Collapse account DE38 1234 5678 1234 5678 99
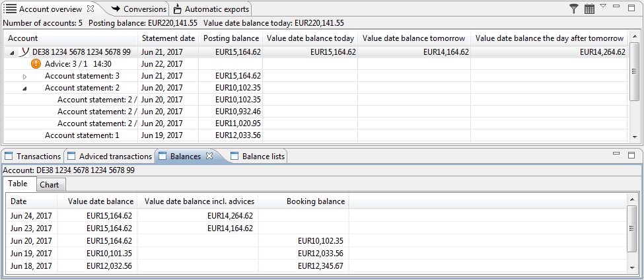Image resolution: width=644 pixels, height=280 pixels. tap(11, 52)
